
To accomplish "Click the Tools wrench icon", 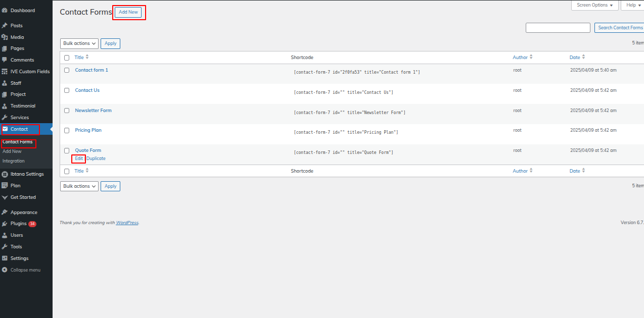I will (x=5, y=247).
